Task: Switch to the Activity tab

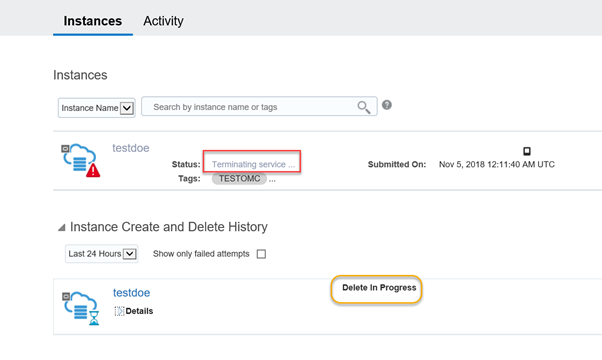Action: 163,21
